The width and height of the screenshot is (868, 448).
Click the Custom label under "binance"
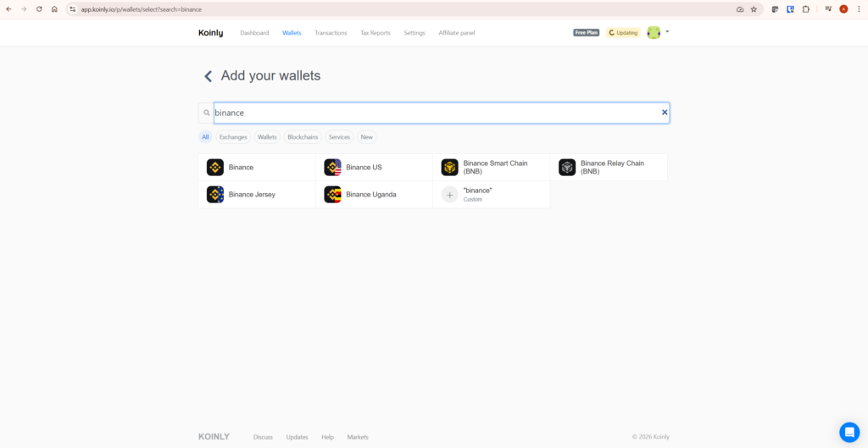click(473, 199)
